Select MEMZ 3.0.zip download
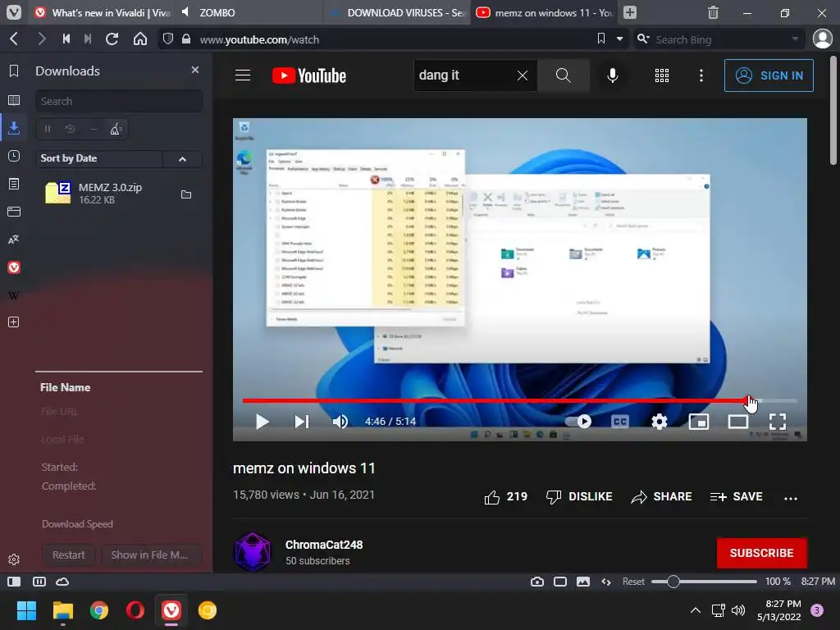Image resolution: width=840 pixels, height=630 pixels. [119, 194]
